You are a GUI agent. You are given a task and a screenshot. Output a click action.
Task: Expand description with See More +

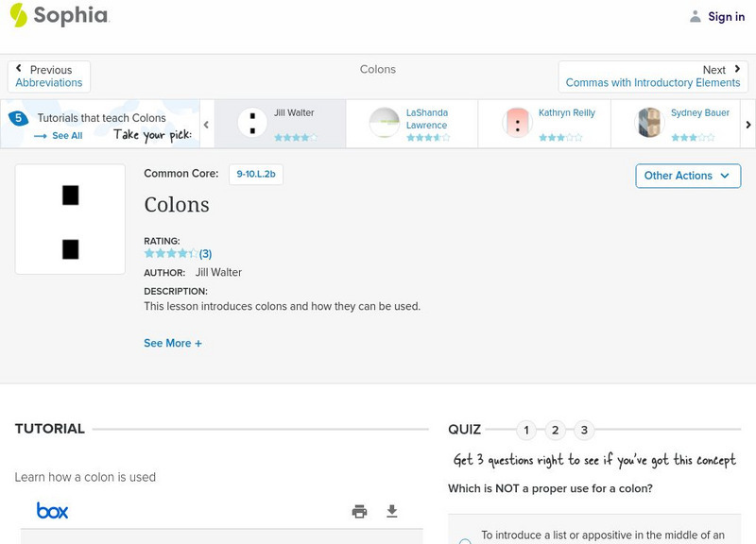(x=173, y=344)
